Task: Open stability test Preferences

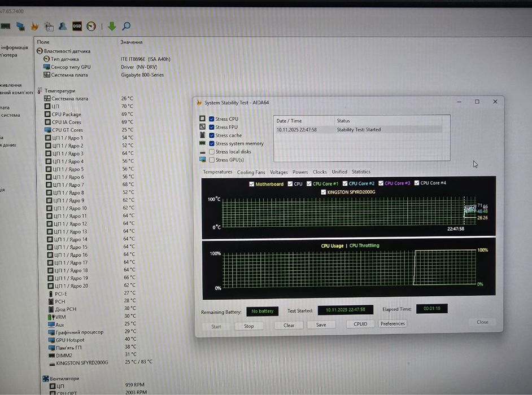Action: [x=393, y=323]
